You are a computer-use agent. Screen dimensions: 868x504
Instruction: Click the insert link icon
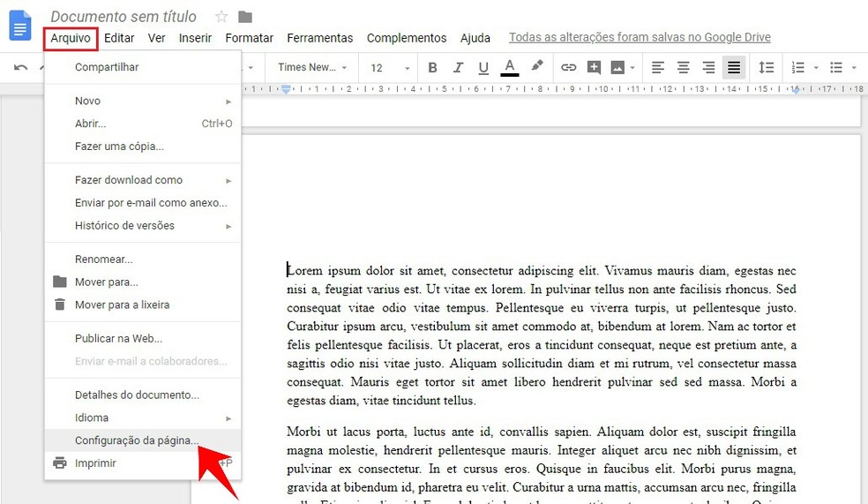tap(569, 68)
